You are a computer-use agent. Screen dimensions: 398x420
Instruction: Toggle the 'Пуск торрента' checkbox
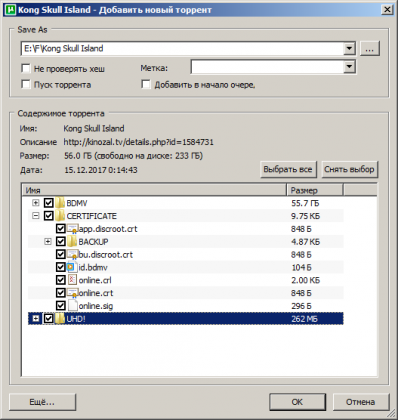coord(26,84)
